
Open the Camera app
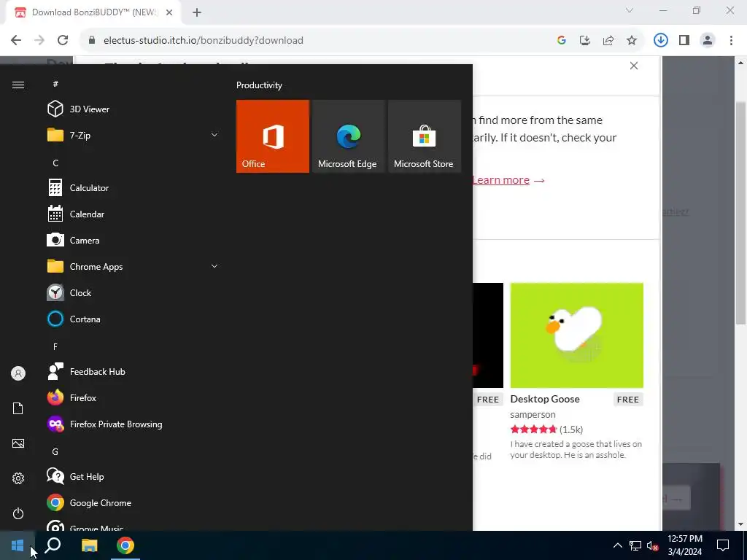point(133,240)
